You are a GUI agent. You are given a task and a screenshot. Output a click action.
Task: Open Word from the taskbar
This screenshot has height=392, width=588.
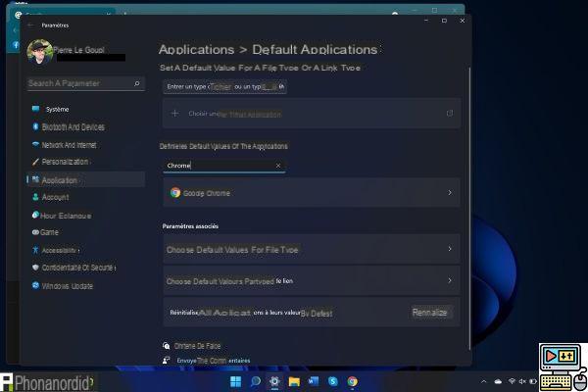click(x=314, y=381)
